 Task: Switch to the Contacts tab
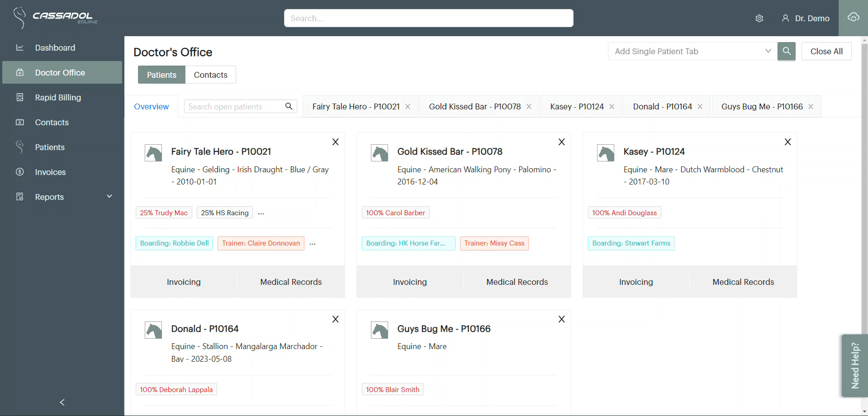(210, 75)
